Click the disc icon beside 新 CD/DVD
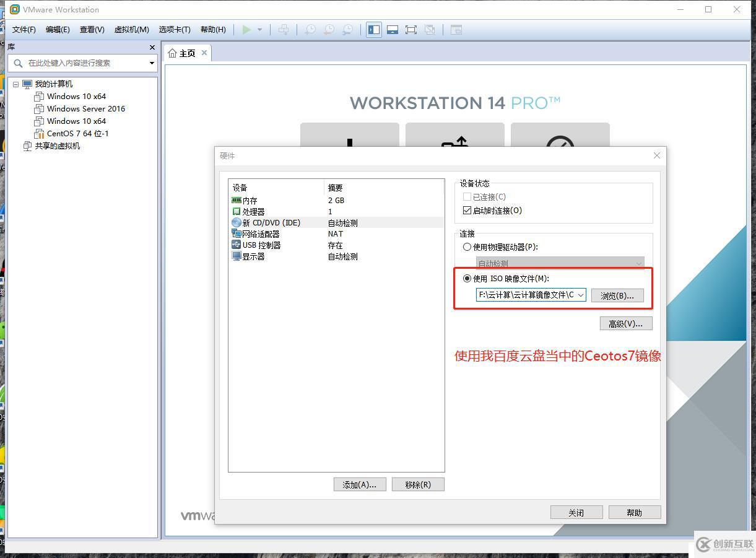Image resolution: width=756 pixels, height=558 pixels. [236, 223]
